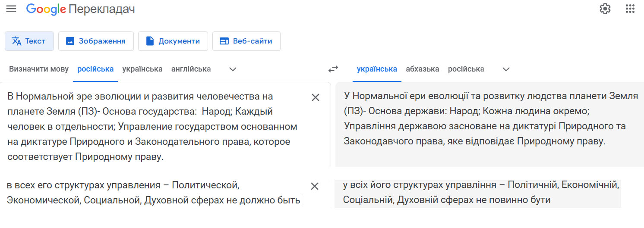Image resolution: width=644 pixels, height=228 pixels.
Task: Open settings via the gear icon
Action: click(605, 9)
